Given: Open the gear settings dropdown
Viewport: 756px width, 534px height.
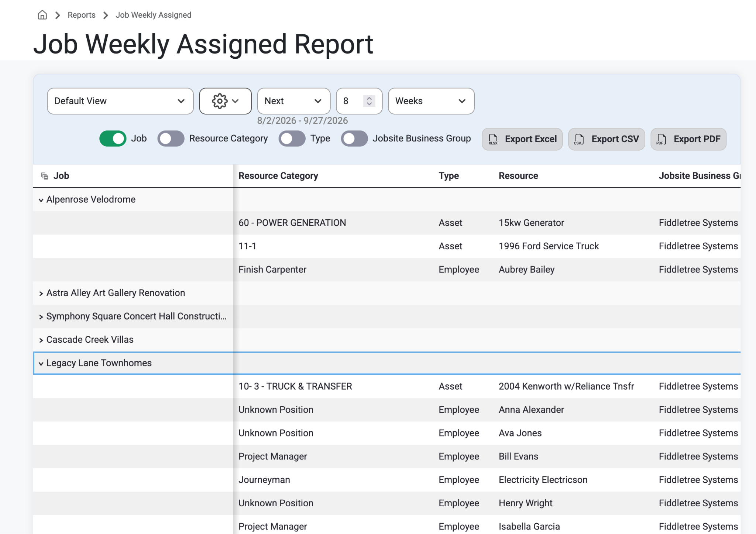Looking at the screenshot, I should click(x=225, y=101).
